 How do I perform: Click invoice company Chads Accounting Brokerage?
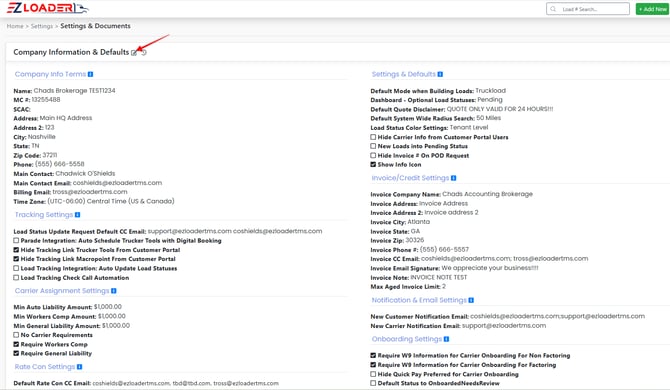pyautogui.click(x=488, y=194)
